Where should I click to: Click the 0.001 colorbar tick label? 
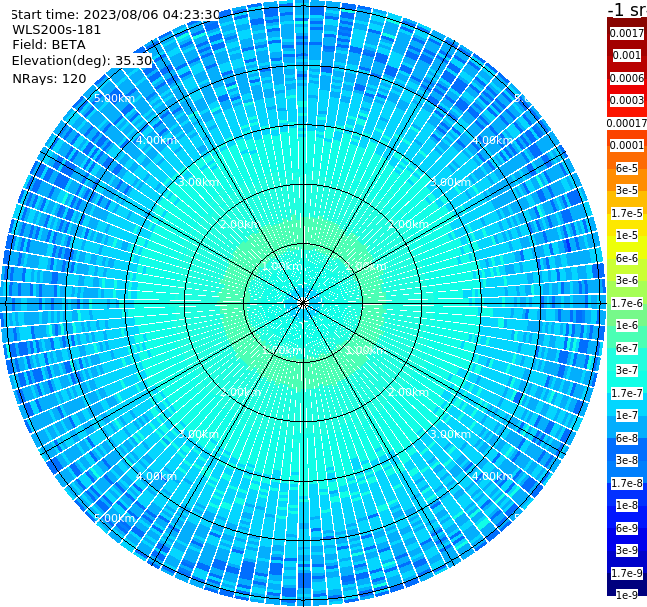(x=627, y=55)
